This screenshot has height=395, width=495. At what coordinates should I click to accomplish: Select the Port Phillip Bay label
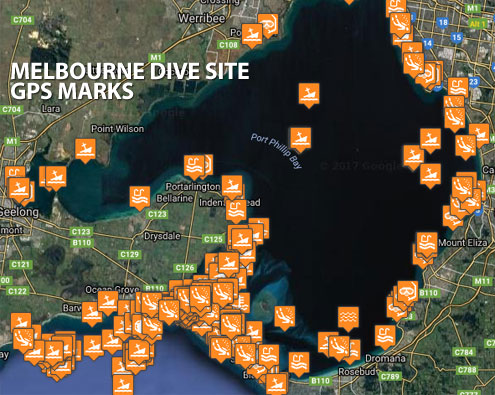coord(277,151)
